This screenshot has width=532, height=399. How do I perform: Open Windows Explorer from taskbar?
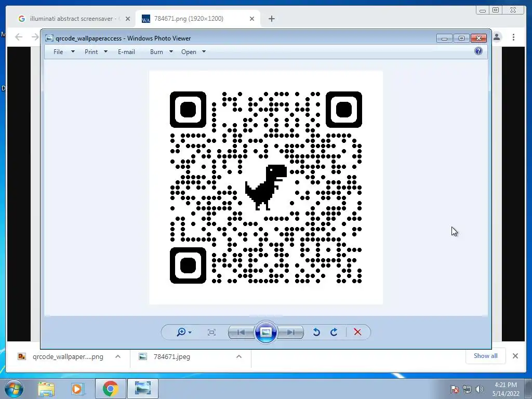[46, 389]
